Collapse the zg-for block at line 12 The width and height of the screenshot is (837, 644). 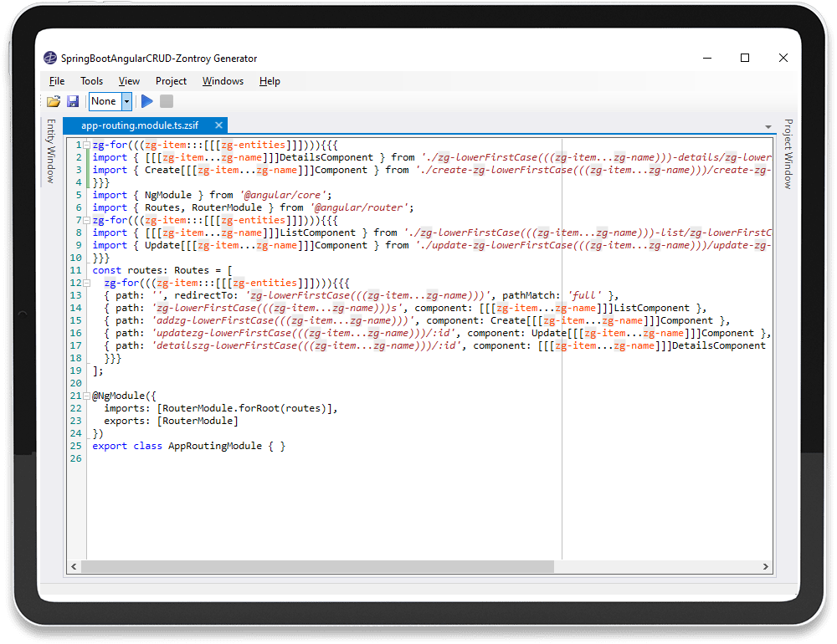coord(87,284)
